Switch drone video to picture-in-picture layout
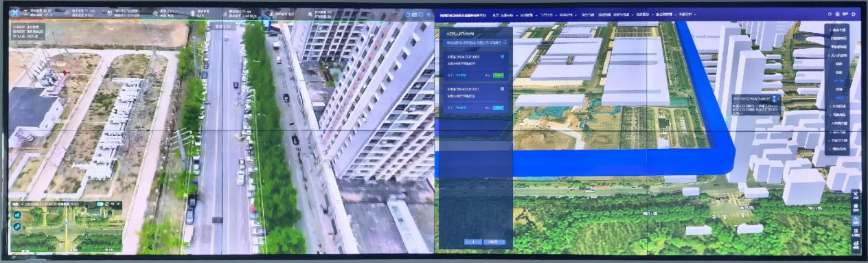The height and width of the screenshot is (263, 868). point(414,14)
